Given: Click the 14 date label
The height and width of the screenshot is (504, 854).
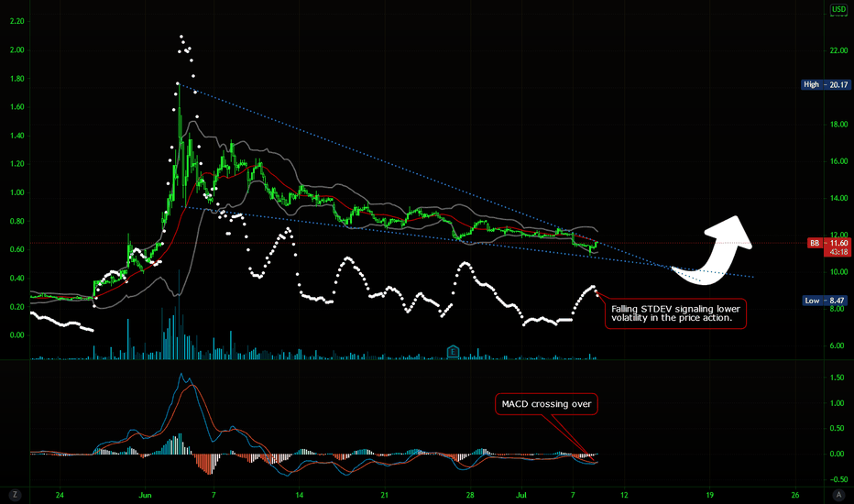Looking at the screenshot, I should coord(299,495).
